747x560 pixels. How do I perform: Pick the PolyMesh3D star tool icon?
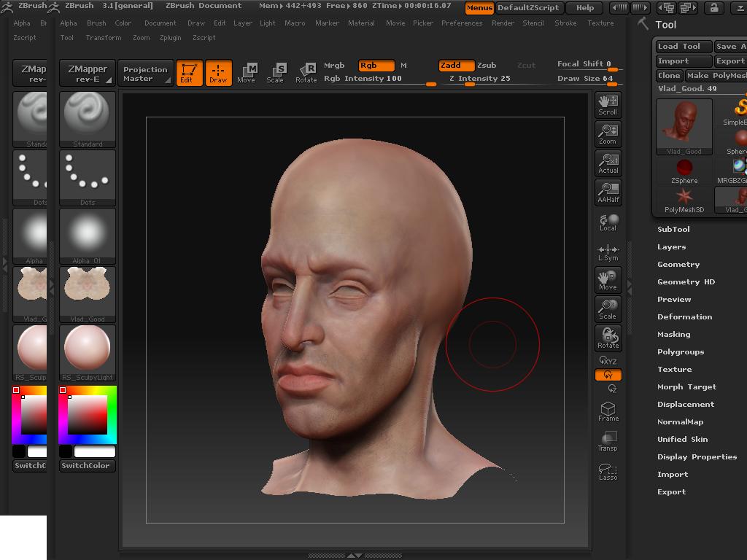(684, 200)
